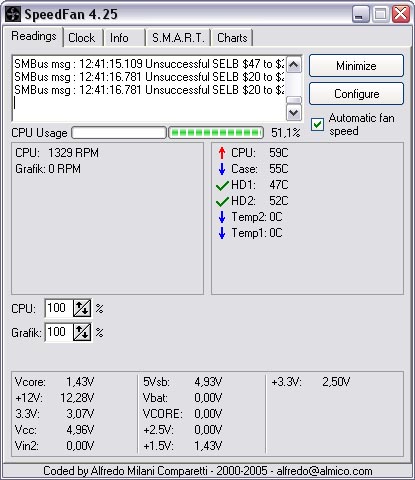Viewport: 415px width, 480px height.
Task: Click the 5Vsb 4,93V reading
Action: pos(183,382)
